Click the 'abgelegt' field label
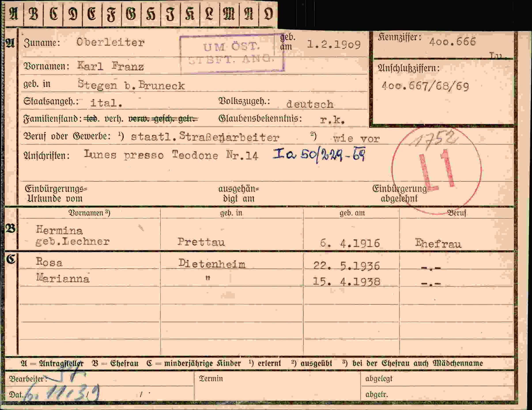The image size is (532, 410). (379, 379)
